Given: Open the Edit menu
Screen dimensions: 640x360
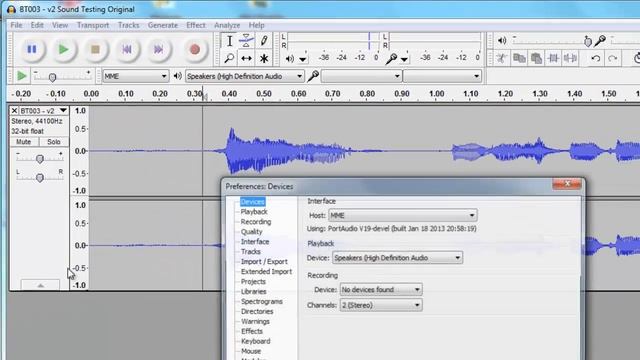Looking at the screenshot, I should click(37, 25).
